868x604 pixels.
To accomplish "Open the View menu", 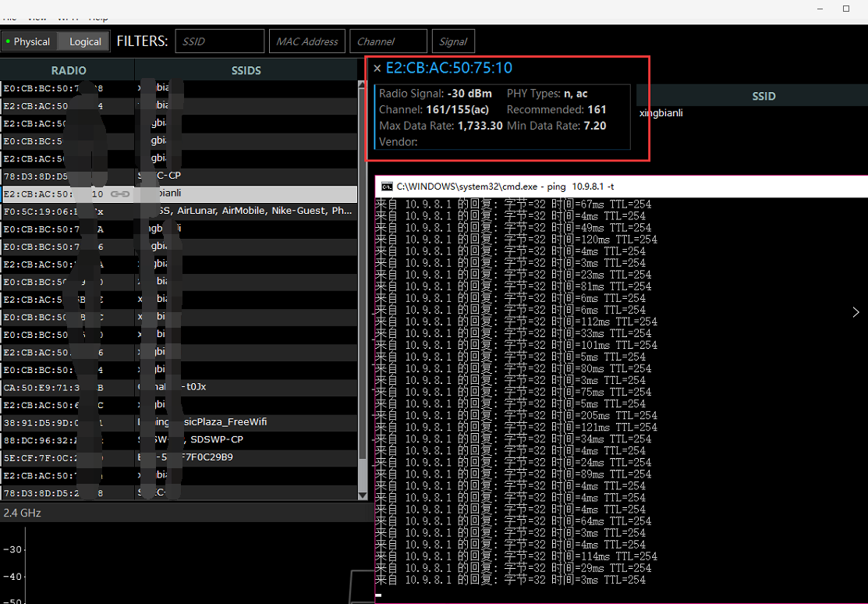I will [37, 17].
